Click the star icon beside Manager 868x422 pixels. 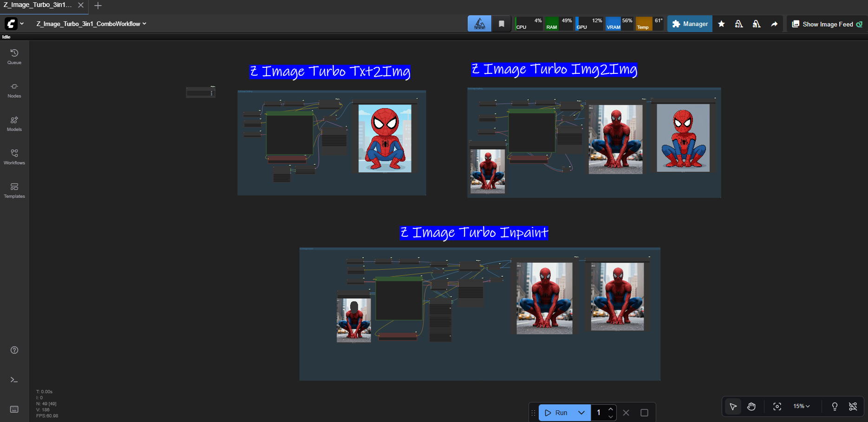pyautogui.click(x=721, y=24)
